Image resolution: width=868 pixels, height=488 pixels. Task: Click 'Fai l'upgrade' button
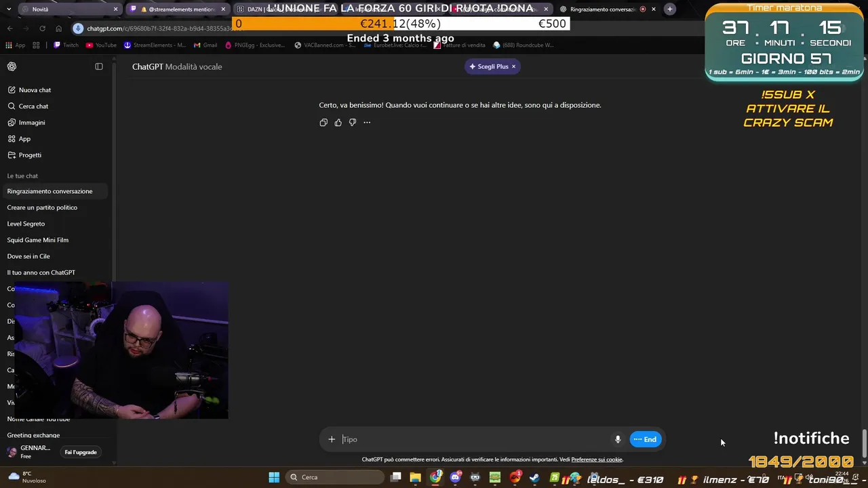coord(81,452)
